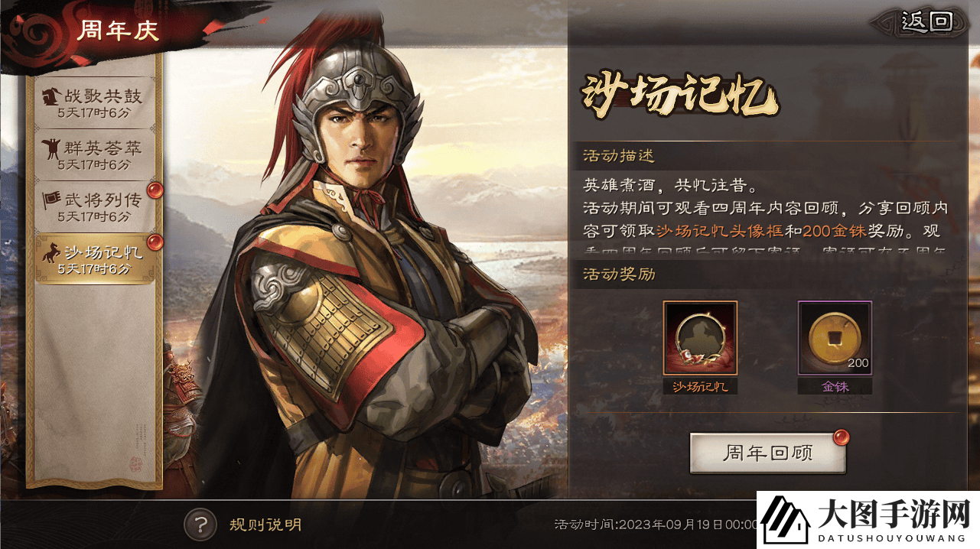Click the drum icon beside 战歌共鼓

53,96
